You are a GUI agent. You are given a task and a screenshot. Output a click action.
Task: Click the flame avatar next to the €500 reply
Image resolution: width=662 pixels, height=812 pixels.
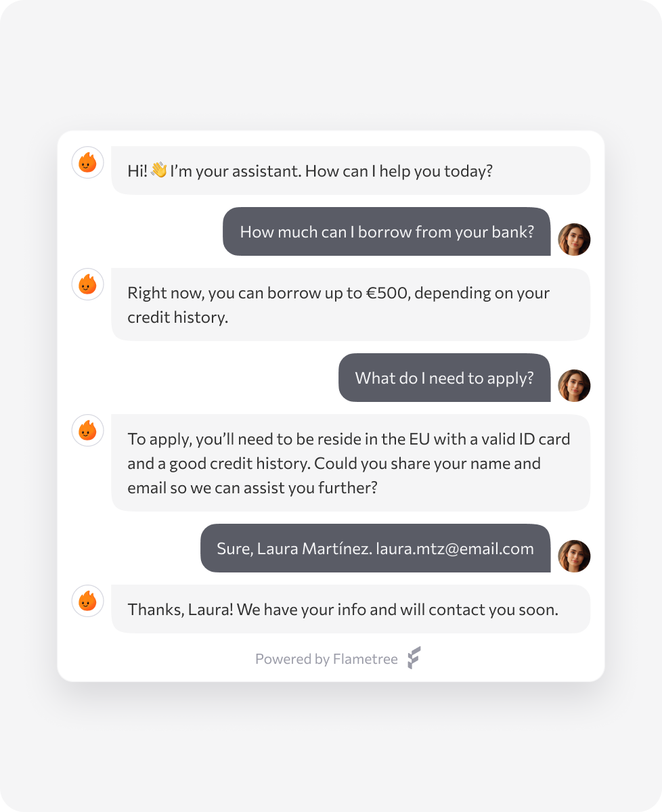88,284
